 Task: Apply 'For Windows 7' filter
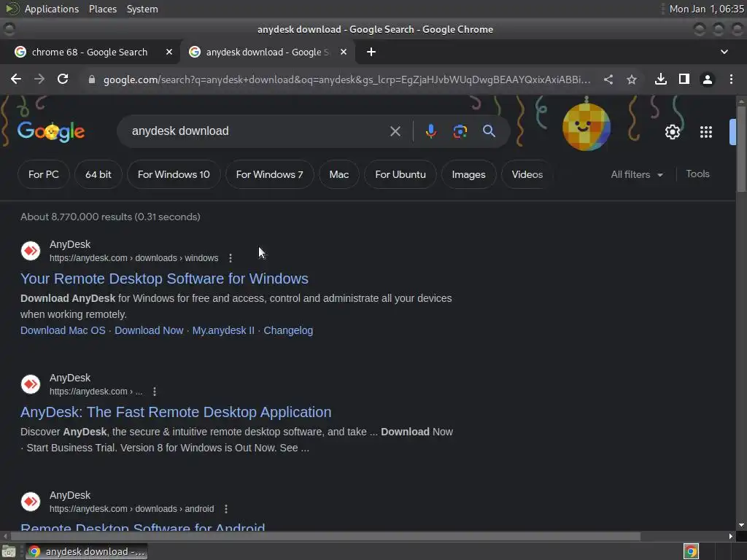269,175
